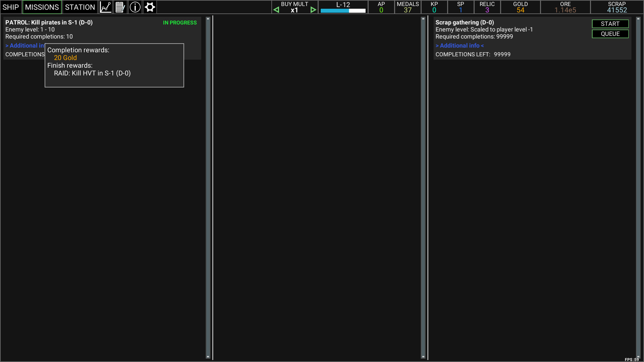
Task: Click the left arrow to lower BUY MULT
Action: 276,9
